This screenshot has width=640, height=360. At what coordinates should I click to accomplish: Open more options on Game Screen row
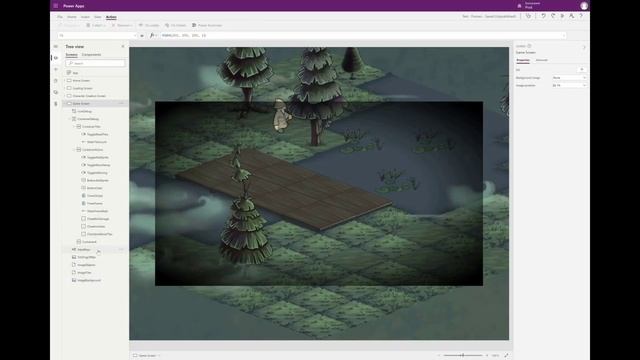(121, 104)
